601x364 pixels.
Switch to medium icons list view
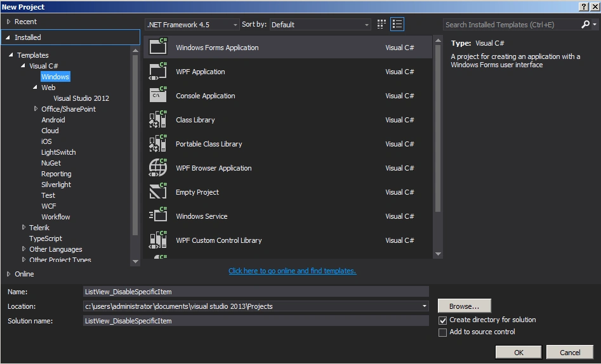397,25
